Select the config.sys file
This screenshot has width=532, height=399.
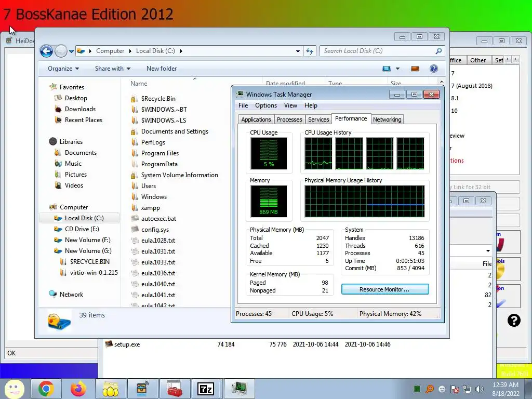click(x=155, y=229)
